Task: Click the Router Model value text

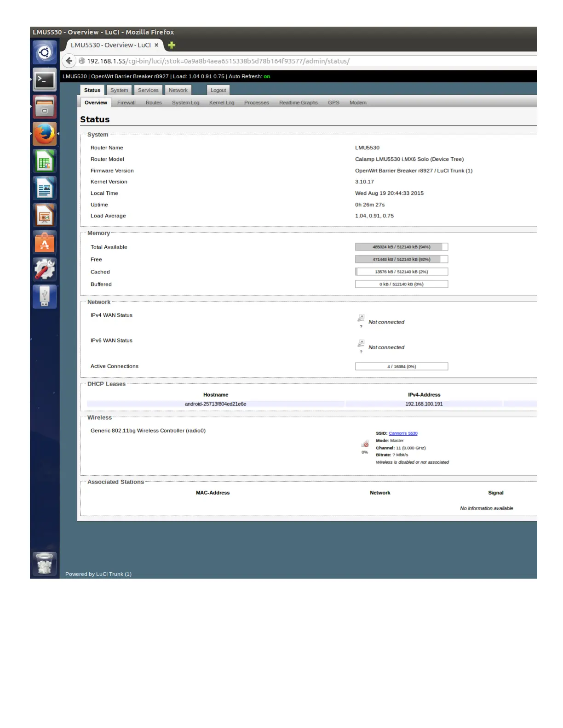Action: pyautogui.click(x=409, y=159)
